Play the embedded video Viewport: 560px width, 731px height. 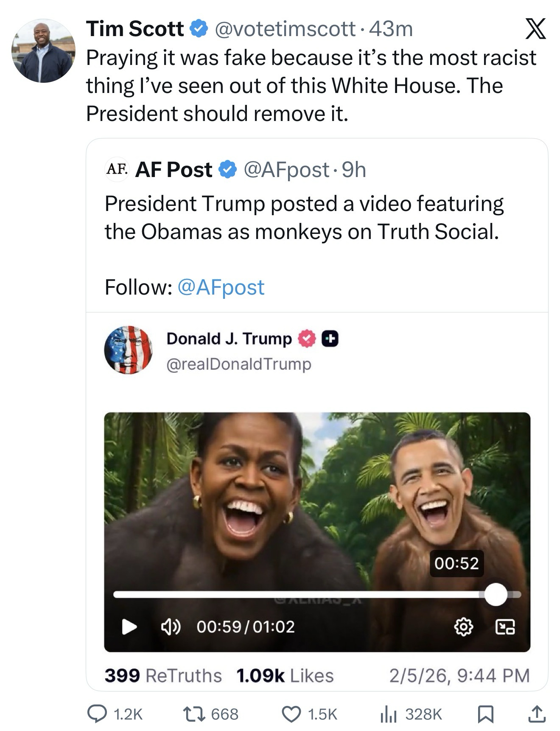[x=129, y=627]
